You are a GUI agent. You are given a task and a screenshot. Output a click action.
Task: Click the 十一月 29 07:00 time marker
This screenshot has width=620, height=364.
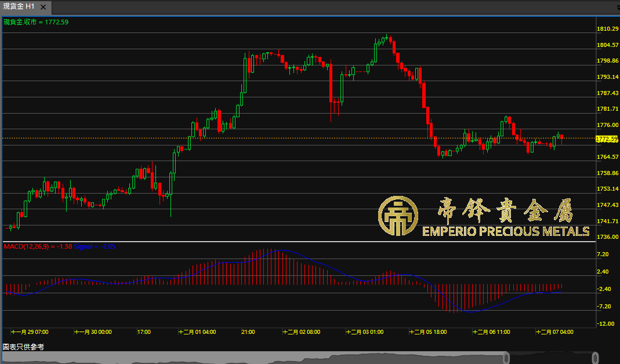tap(30, 332)
